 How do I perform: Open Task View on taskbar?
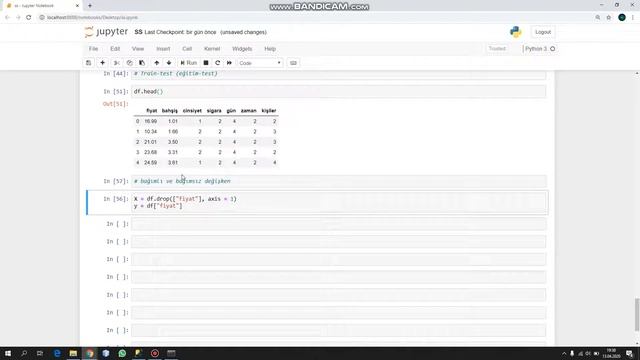[x=40, y=353]
